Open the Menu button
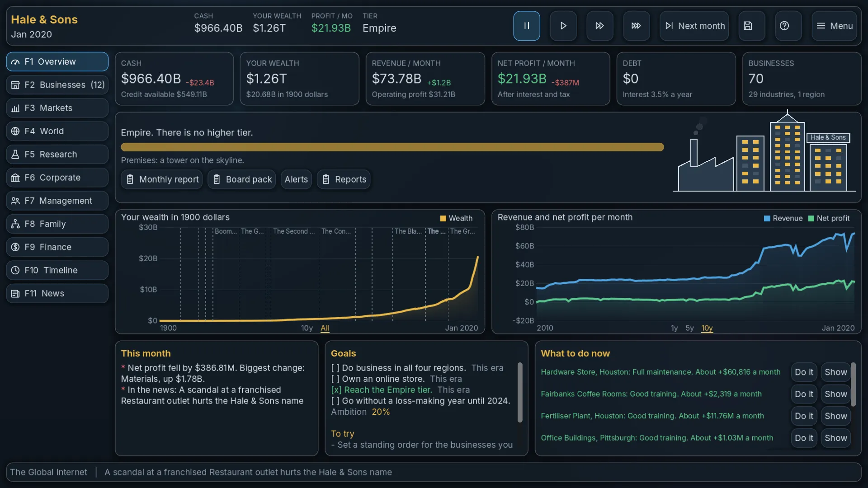The height and width of the screenshot is (488, 868). 834,26
